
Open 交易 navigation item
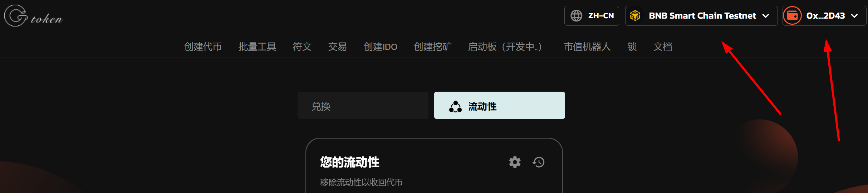337,47
